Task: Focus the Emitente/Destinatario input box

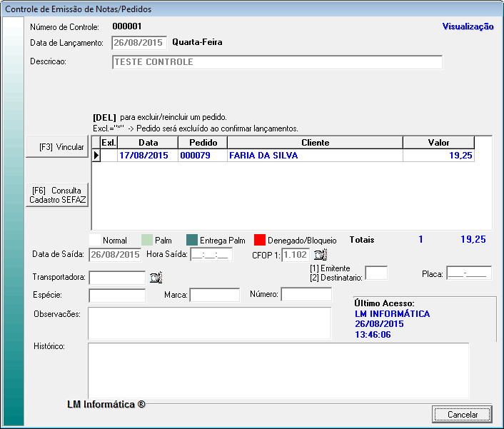Action: pyautogui.click(x=376, y=273)
